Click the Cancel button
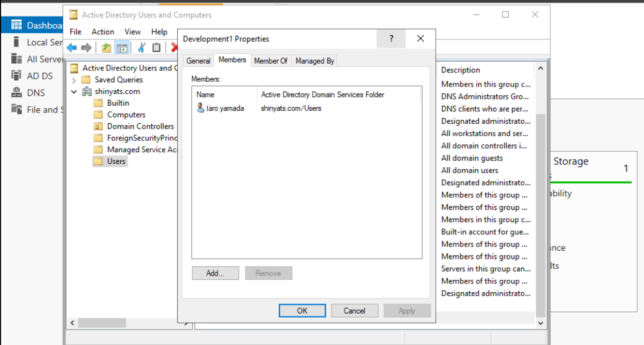 pos(354,311)
